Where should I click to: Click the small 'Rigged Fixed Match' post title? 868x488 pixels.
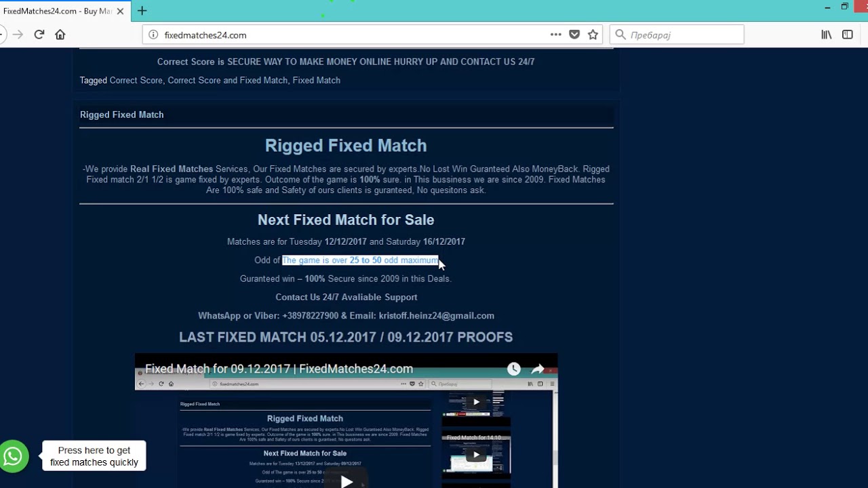pyautogui.click(x=122, y=115)
